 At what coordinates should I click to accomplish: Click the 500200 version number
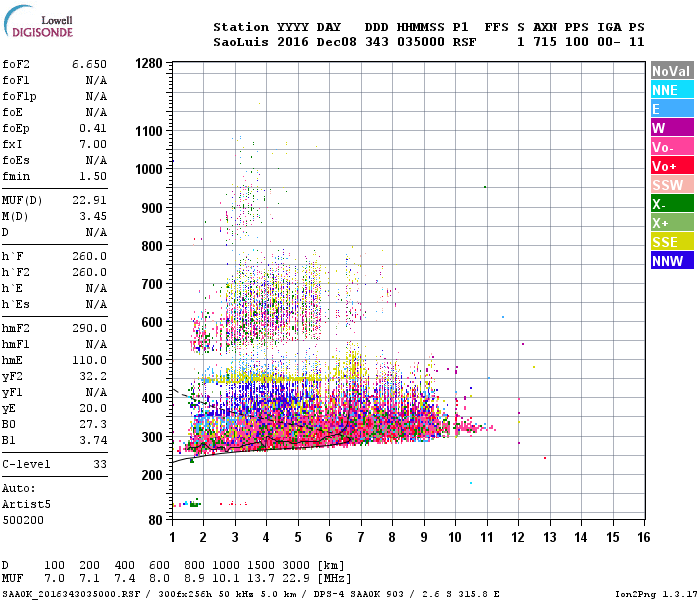[23, 521]
